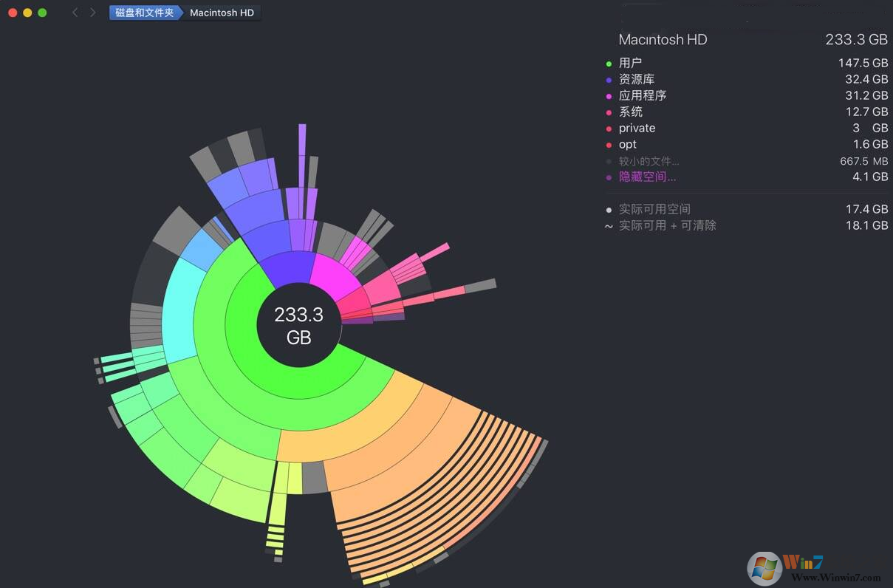Click the 实际可用空间 row
The height and width of the screenshot is (588, 893).
pyautogui.click(x=654, y=209)
